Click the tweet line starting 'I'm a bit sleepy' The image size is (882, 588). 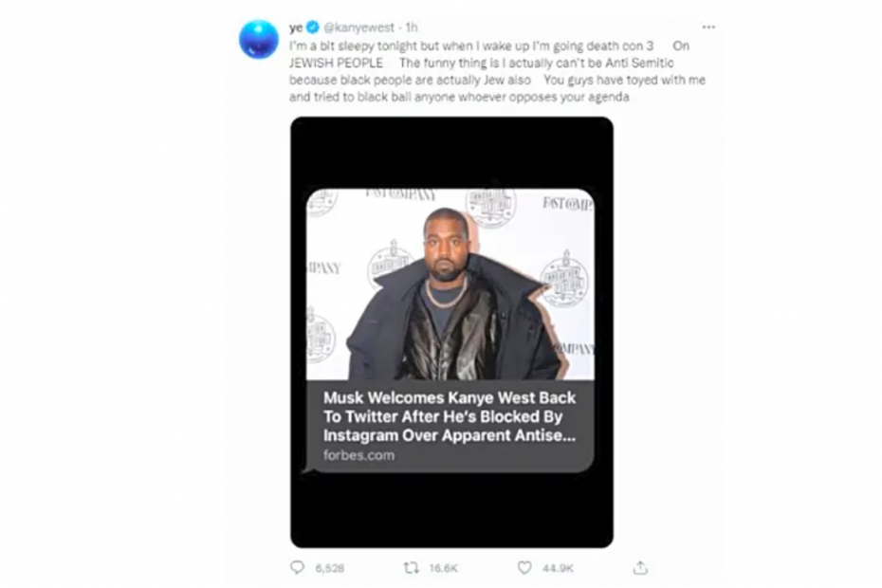coord(489,46)
